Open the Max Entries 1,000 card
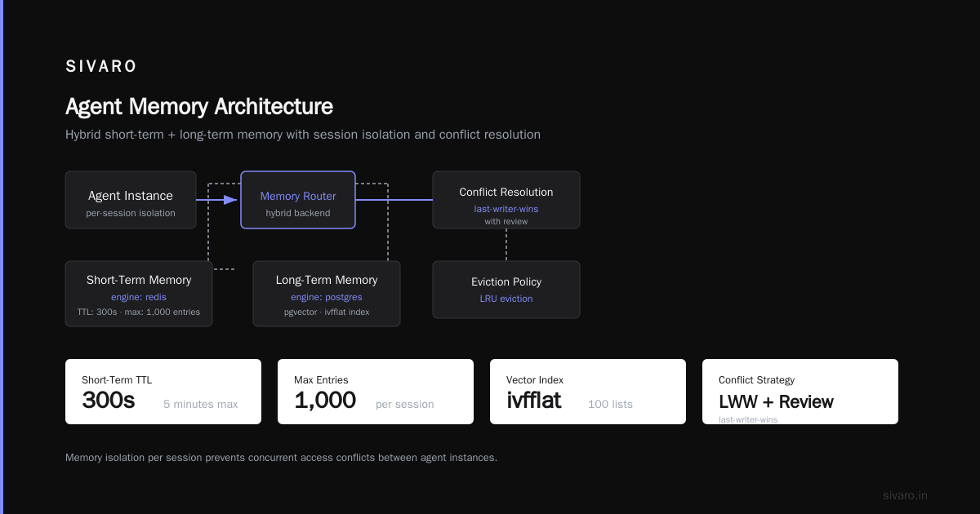Screen dimensions: 980x514 click(376, 392)
